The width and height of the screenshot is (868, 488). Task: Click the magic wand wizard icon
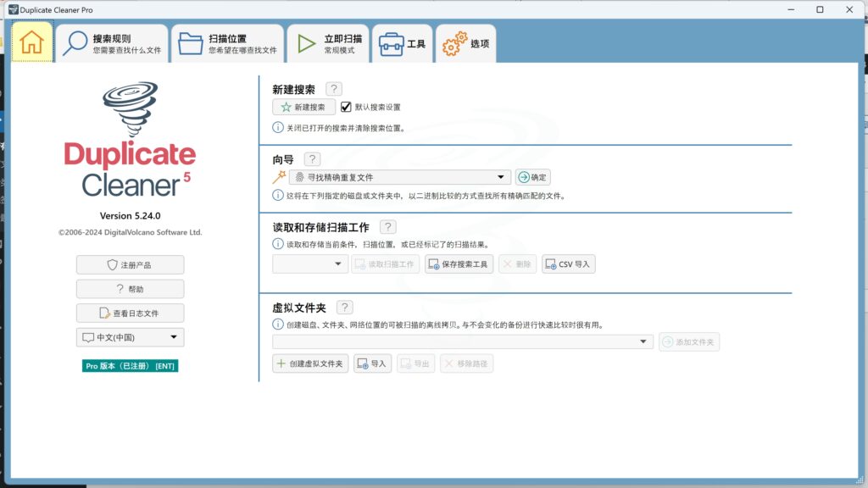pyautogui.click(x=279, y=177)
